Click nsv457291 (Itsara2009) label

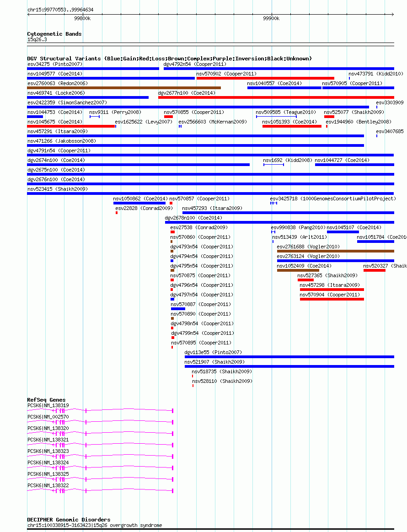point(58,131)
